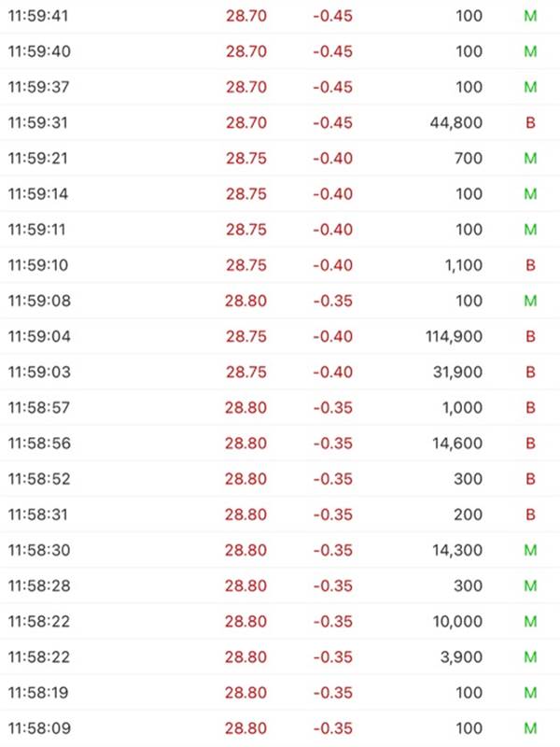The image size is (560, 747).
Task: Click the green M marker at 11:59:40
Action: click(530, 52)
